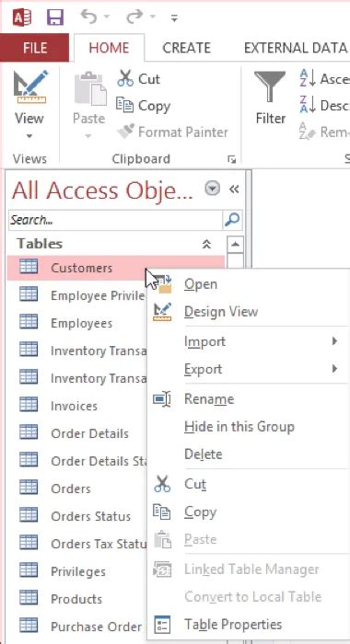This screenshot has width=350, height=644.
Task: Click the Remove Sort ribbon button
Action: click(324, 132)
